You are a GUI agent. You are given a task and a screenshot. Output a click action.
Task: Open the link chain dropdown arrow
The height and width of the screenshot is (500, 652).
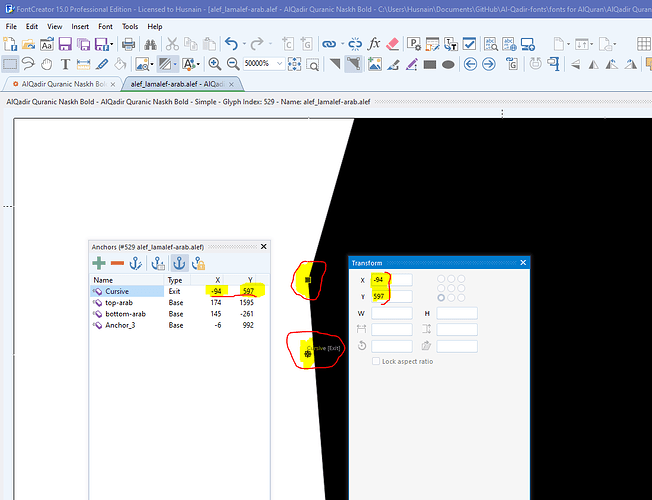click(342, 44)
